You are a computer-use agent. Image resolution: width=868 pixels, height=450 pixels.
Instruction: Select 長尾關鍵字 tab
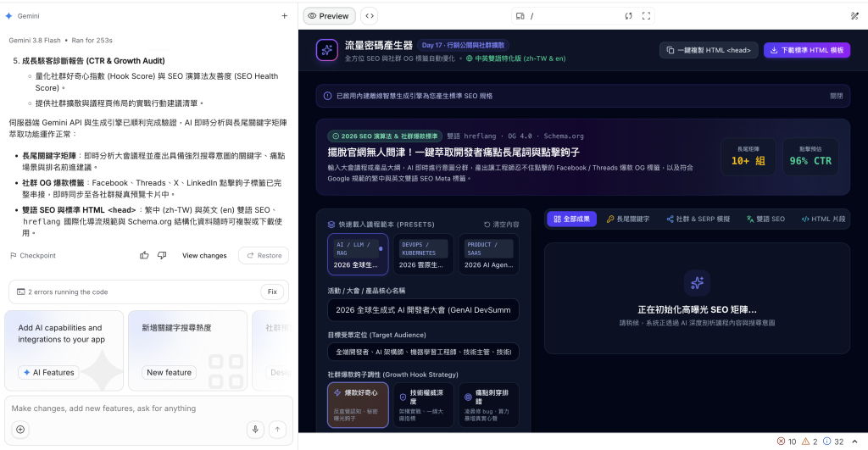point(628,219)
